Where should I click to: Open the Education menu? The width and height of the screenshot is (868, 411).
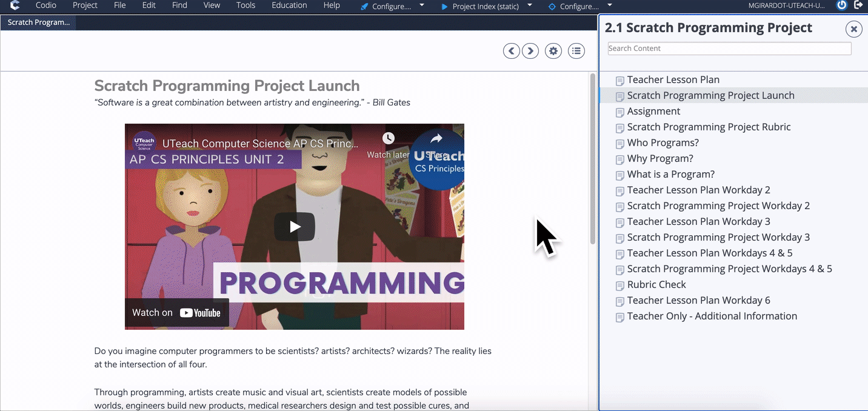pyautogui.click(x=289, y=5)
